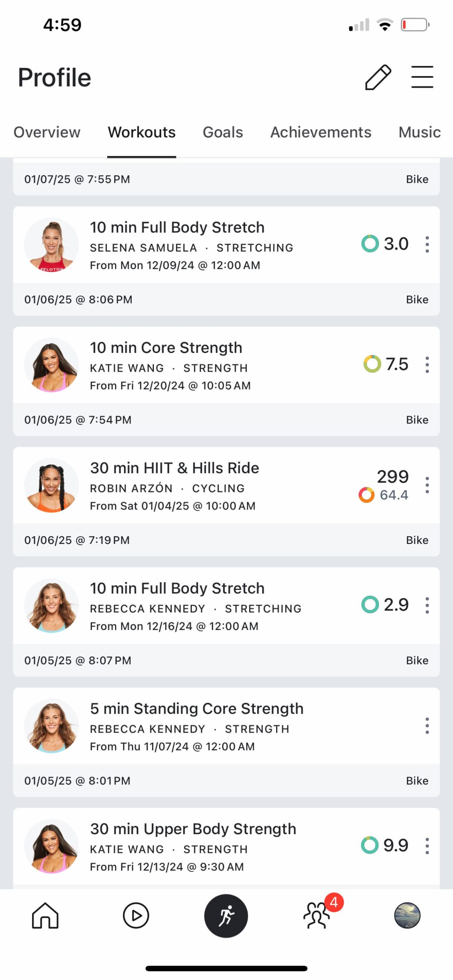Tap Katie Wang's photo on Core Strength
This screenshot has width=453, height=980.
[x=51, y=365]
